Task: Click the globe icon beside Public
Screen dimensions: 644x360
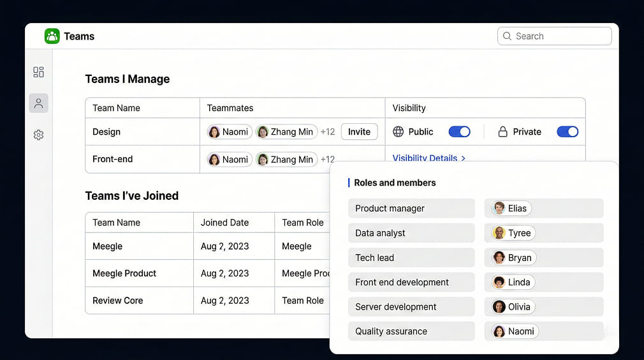Action: pyautogui.click(x=399, y=132)
